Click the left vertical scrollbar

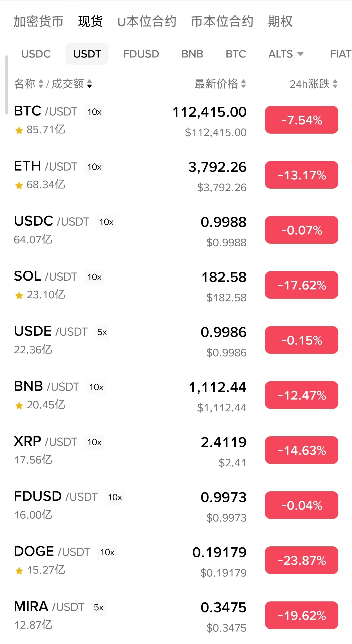[7, 85]
